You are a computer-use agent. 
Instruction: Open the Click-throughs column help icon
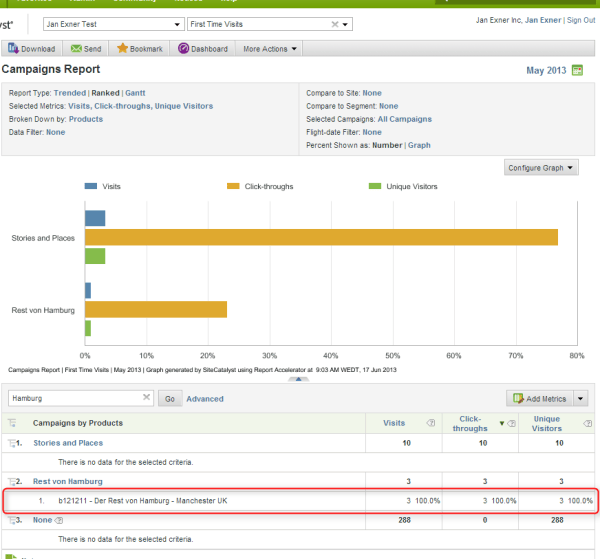(512, 423)
